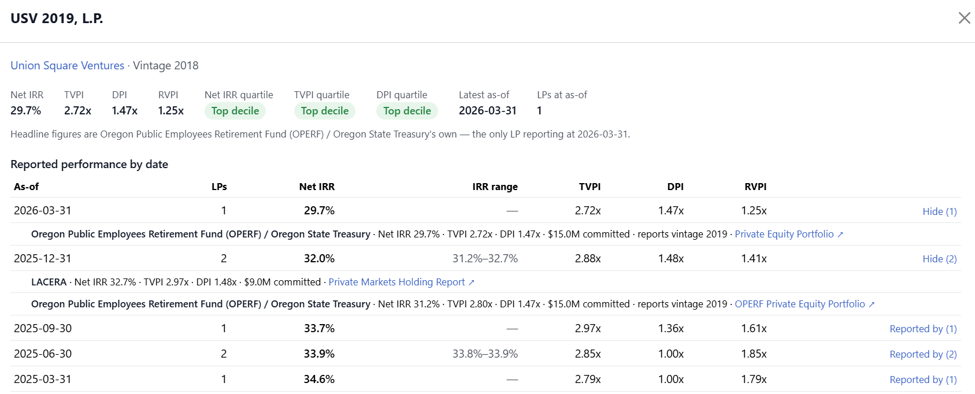
Task: Click the external arrow icon after Holding Report
Action: pyautogui.click(x=471, y=282)
